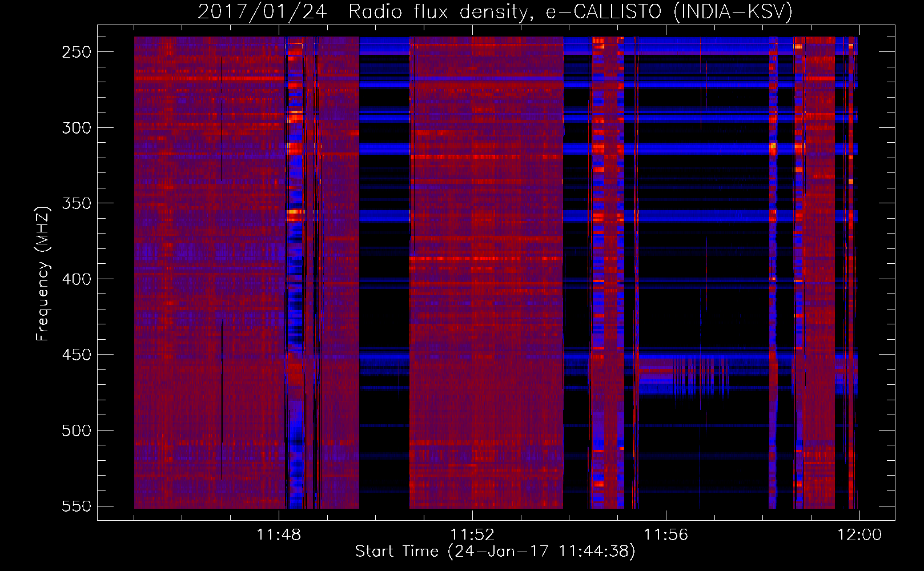
Task: Click the 12:00 time tick label
Action: (859, 535)
